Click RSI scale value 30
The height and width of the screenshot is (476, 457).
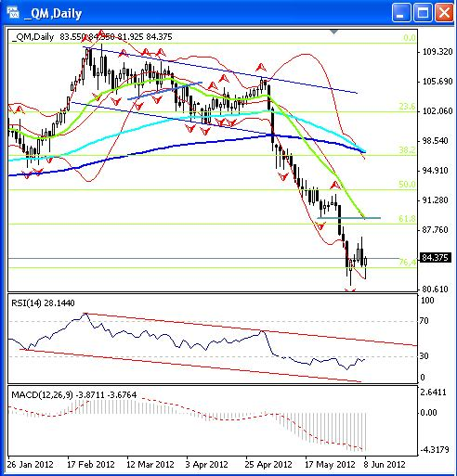[424, 356]
